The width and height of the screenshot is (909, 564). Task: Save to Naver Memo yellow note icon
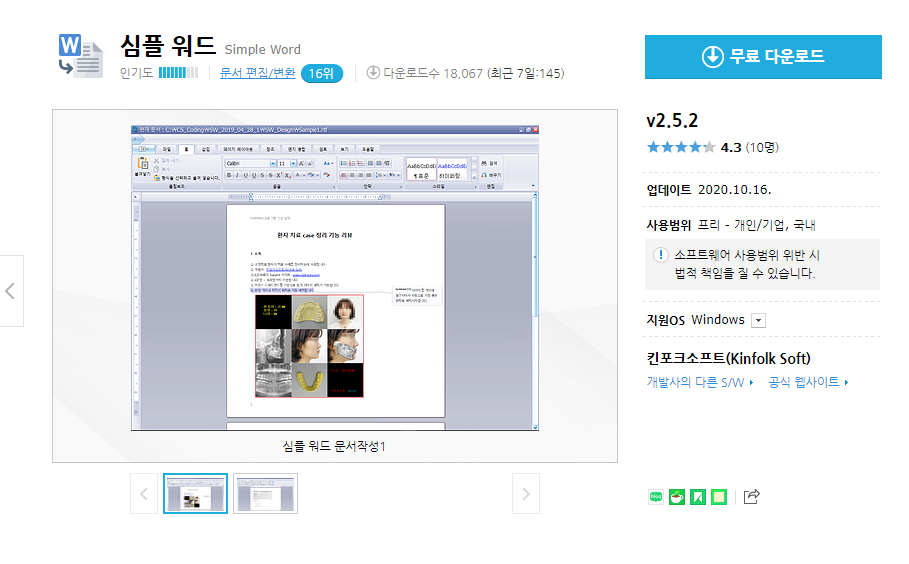pyautogui.click(x=719, y=497)
